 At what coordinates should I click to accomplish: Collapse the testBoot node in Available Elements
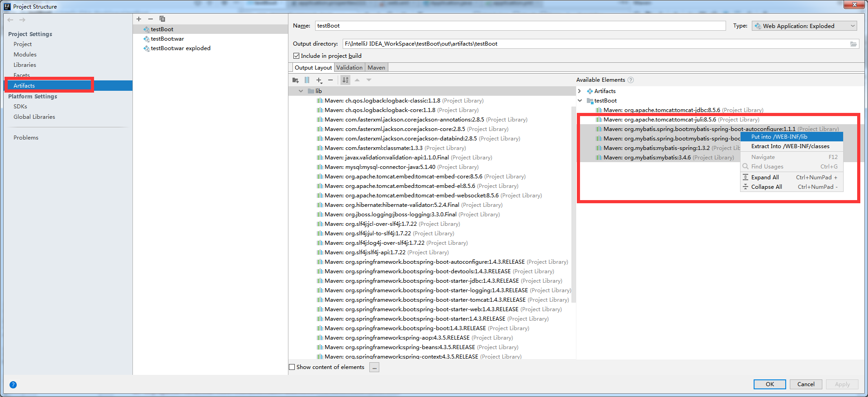click(x=580, y=101)
